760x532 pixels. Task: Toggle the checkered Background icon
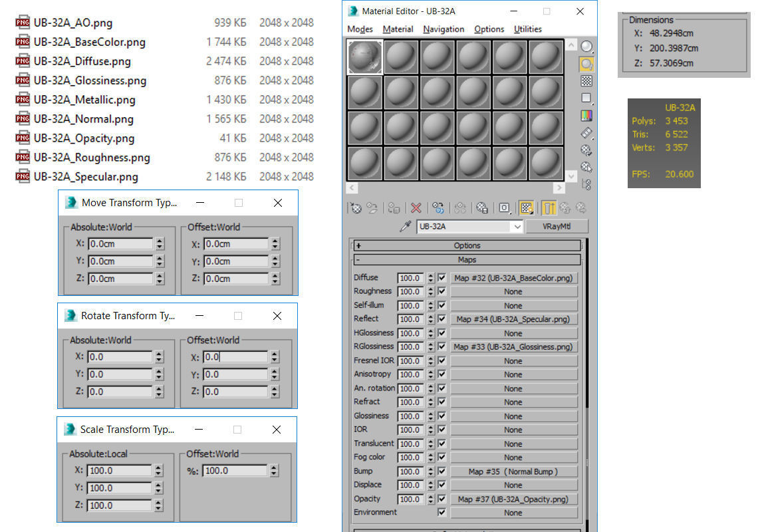[586, 81]
